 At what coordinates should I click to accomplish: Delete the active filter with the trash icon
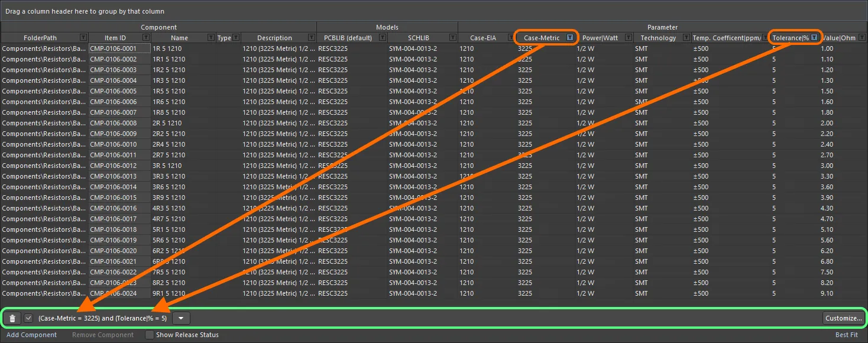coord(12,318)
